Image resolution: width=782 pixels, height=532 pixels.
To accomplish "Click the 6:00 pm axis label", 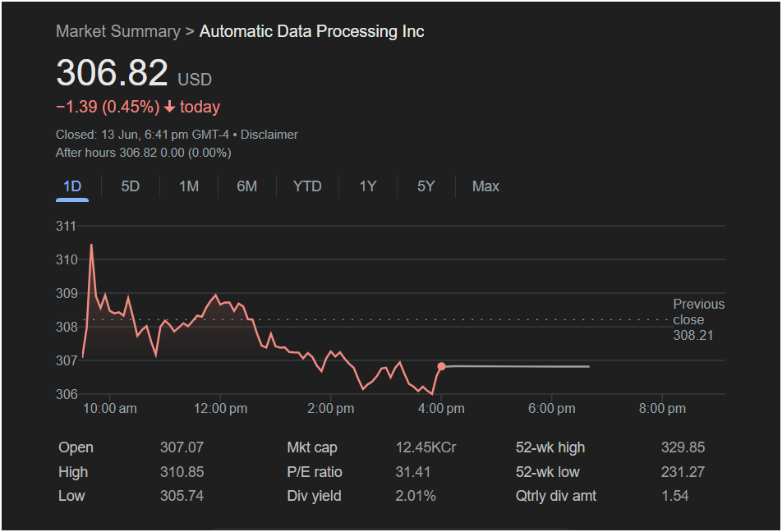I will pos(552,408).
